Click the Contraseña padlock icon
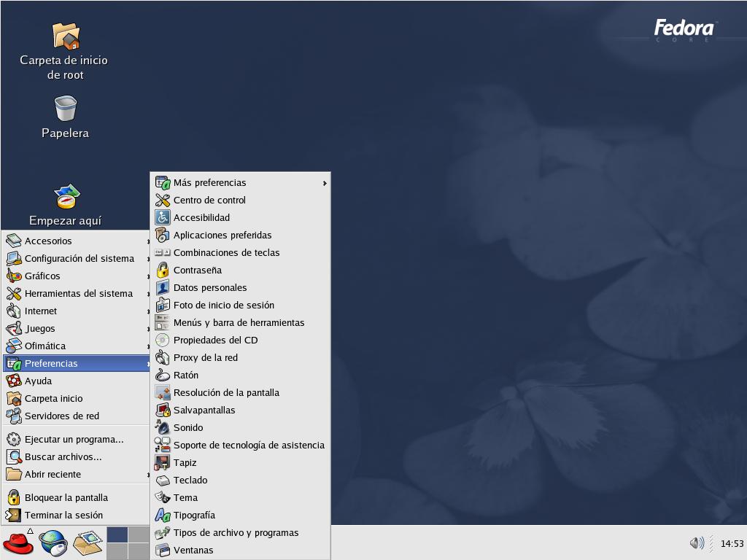Viewport: 747px width, 560px height. tap(163, 270)
